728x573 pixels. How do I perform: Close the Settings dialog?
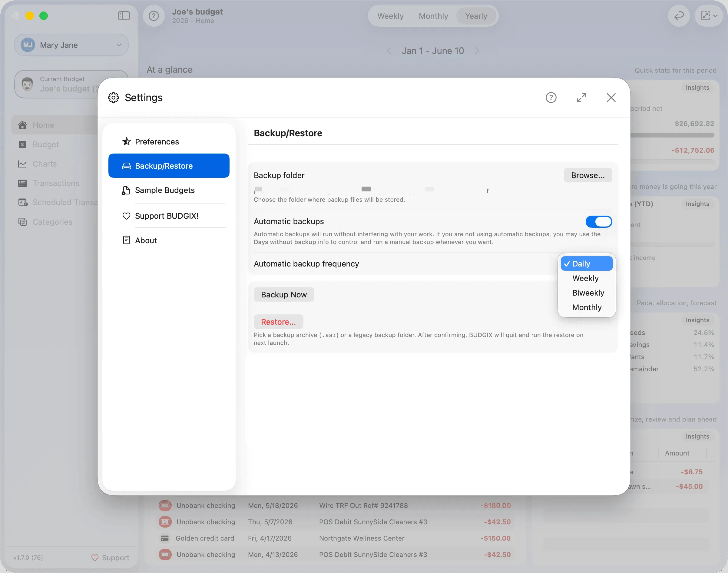point(611,98)
